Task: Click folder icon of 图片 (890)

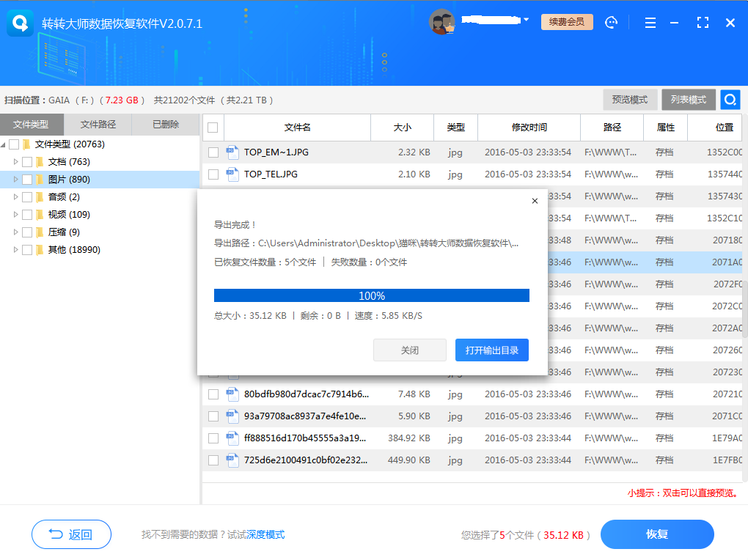Action: pos(40,180)
